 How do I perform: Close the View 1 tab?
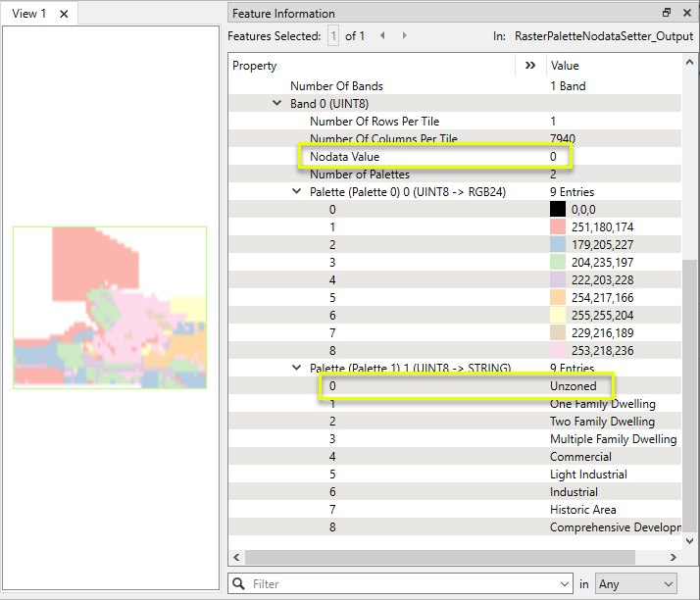[64, 14]
